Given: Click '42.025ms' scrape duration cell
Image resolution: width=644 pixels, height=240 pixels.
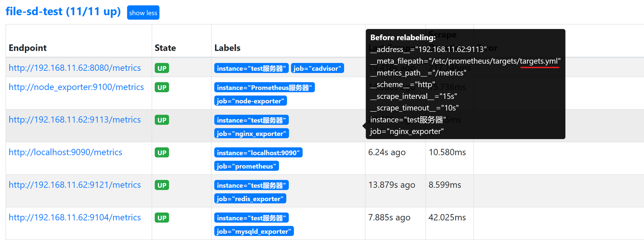Looking at the screenshot, I should point(447,218).
